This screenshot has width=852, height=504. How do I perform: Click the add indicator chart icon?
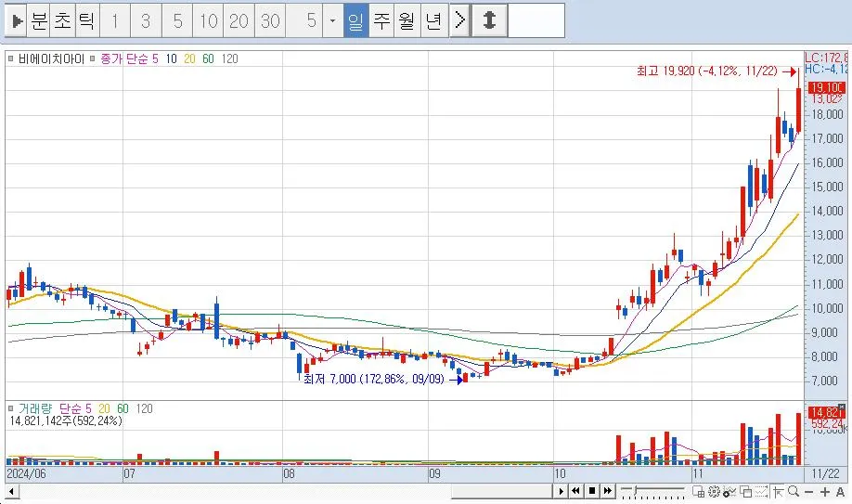point(729,492)
